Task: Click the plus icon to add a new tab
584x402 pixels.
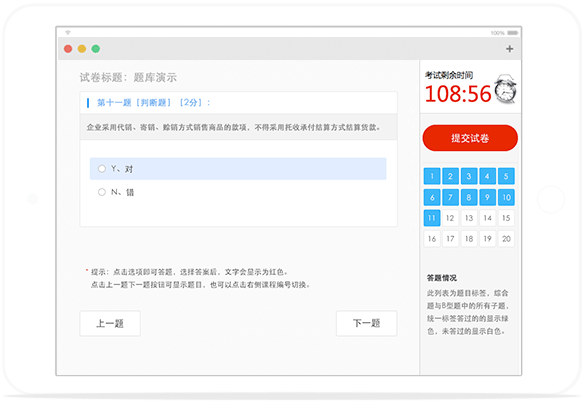Action: (510, 49)
